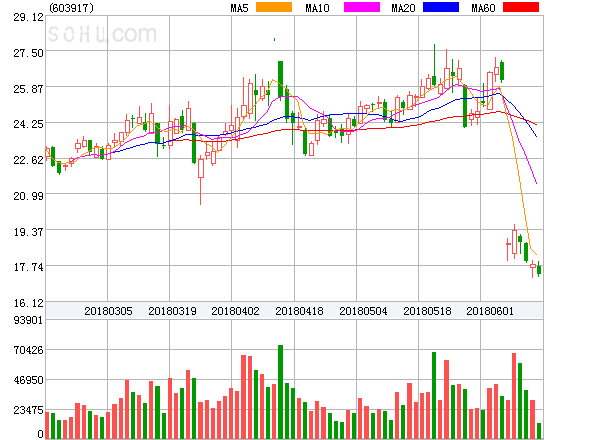Click the 24.25 price axis label
The width and height of the screenshot is (600, 440).
29,124
